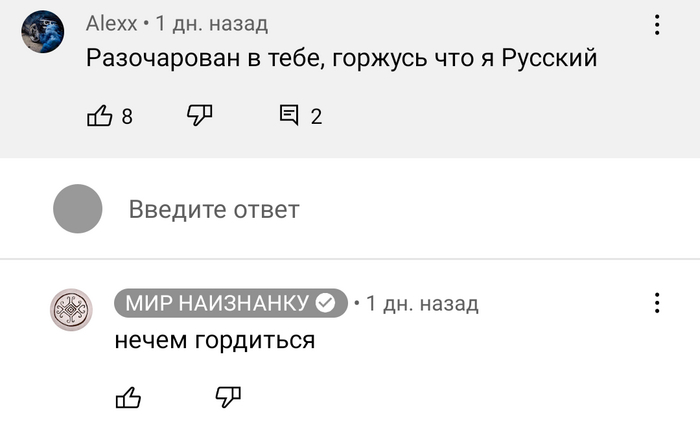
Task: Open Alexx's profile avatar
Action: click(43, 32)
